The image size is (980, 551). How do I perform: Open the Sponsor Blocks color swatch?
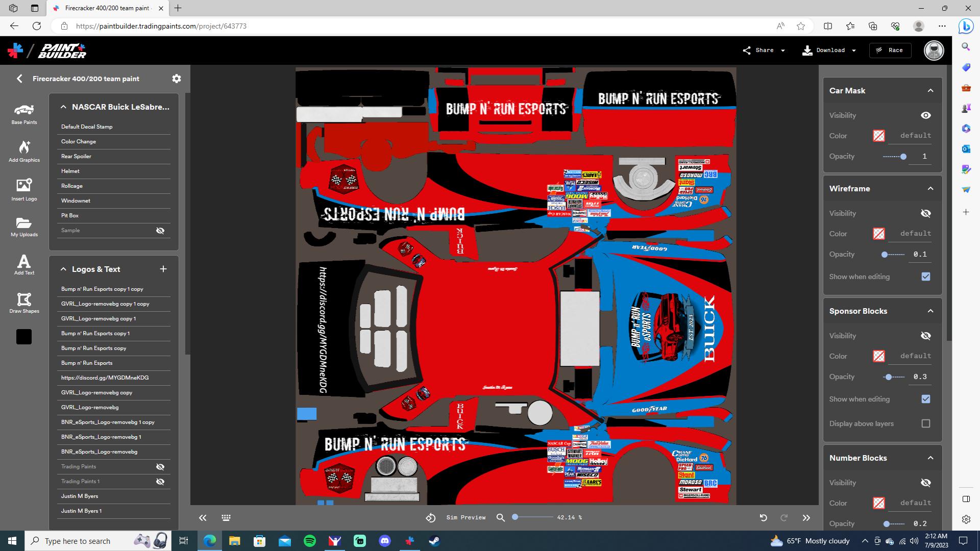pyautogui.click(x=878, y=356)
